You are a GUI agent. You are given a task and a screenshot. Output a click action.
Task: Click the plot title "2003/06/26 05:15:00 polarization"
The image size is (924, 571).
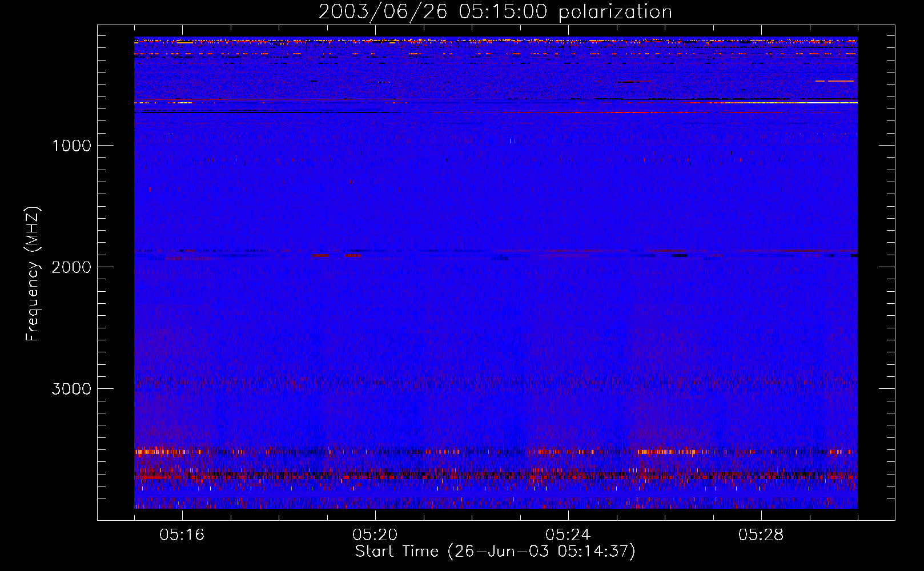[495, 12]
